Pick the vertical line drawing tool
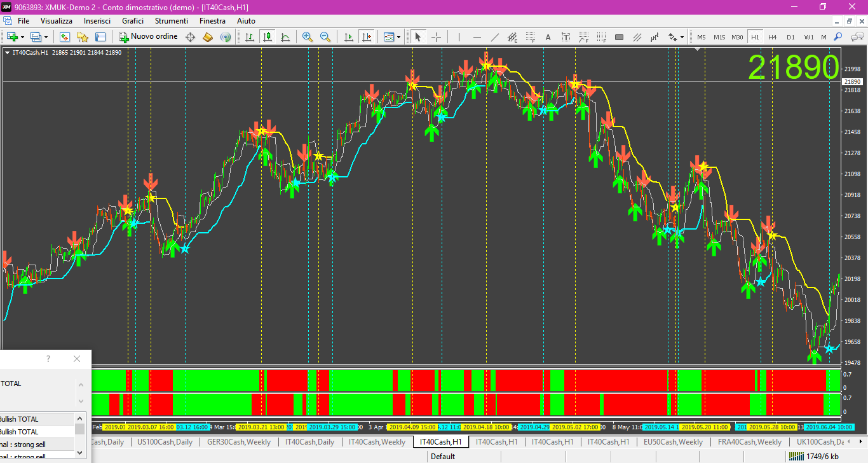 tap(459, 37)
